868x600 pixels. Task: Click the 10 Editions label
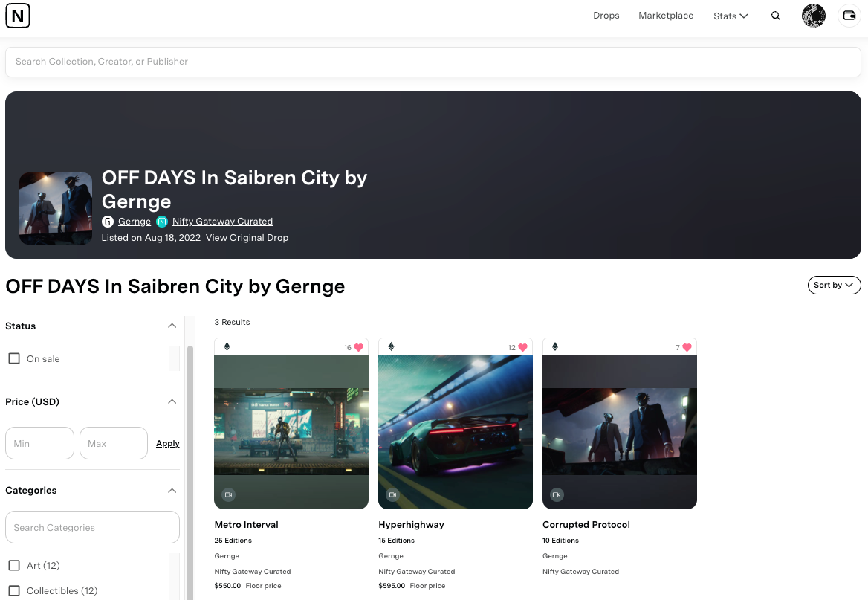point(561,541)
